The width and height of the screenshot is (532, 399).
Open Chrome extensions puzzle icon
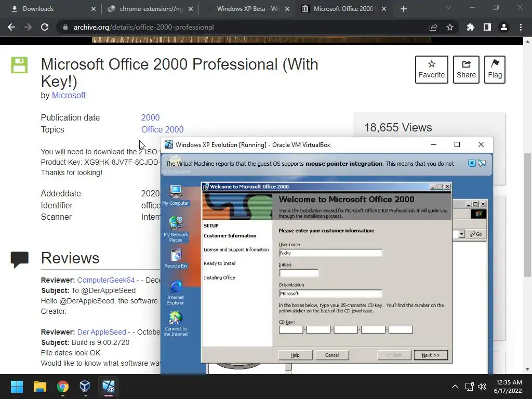click(470, 27)
